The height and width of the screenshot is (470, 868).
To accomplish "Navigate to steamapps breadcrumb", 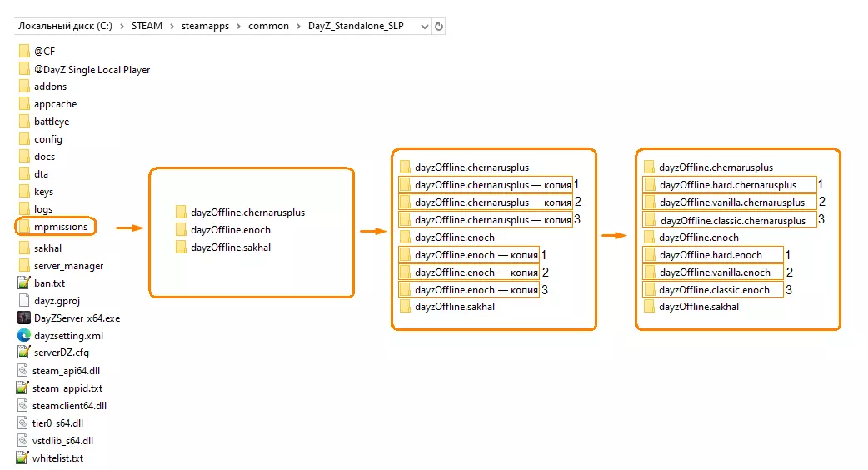I will 205,26.
